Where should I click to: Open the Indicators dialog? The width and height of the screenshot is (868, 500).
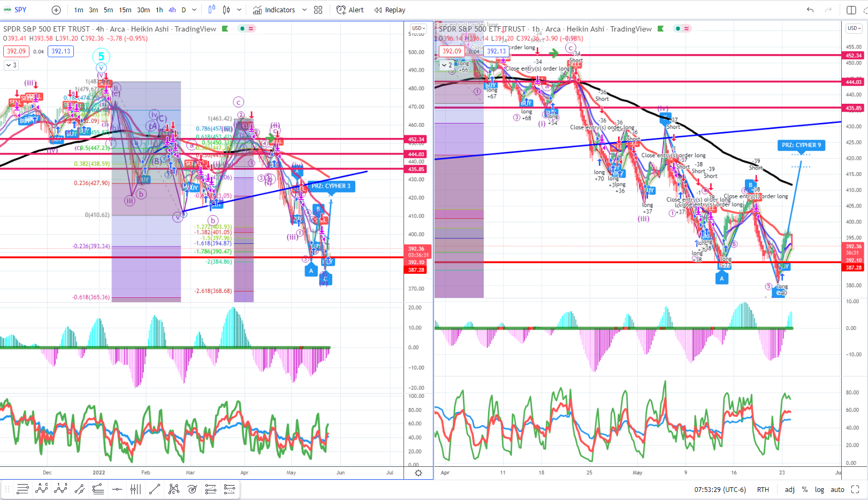tap(274, 10)
